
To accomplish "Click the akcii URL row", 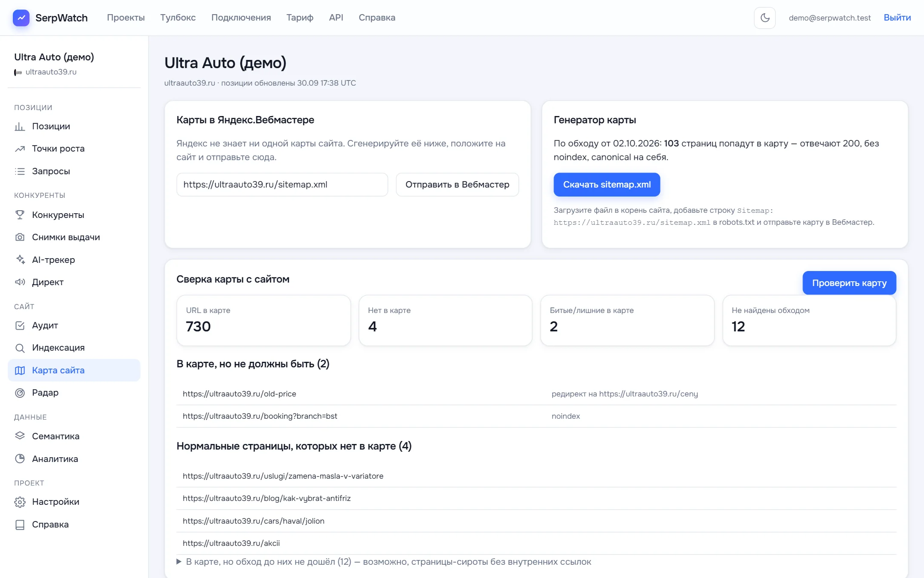I will (536, 543).
